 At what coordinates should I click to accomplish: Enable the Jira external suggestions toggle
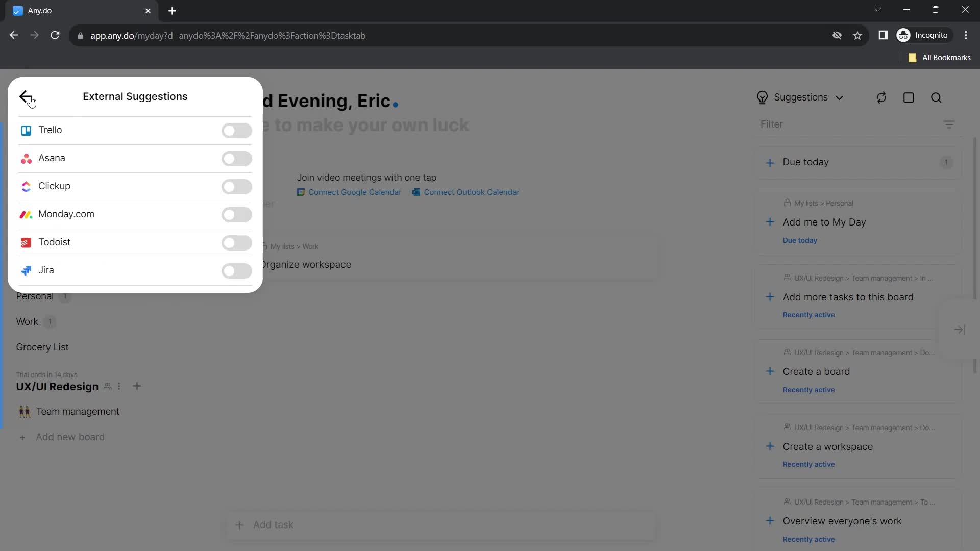[x=237, y=270]
